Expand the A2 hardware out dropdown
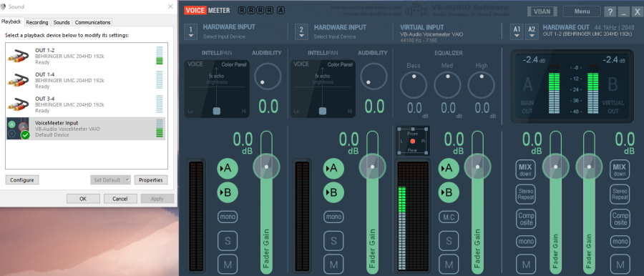The width and height of the screenshot is (644, 276). [x=532, y=31]
